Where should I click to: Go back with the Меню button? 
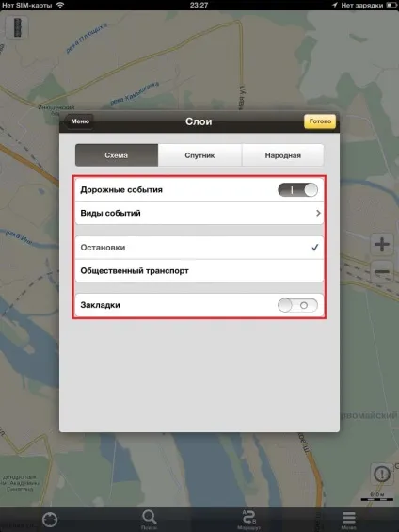point(79,121)
